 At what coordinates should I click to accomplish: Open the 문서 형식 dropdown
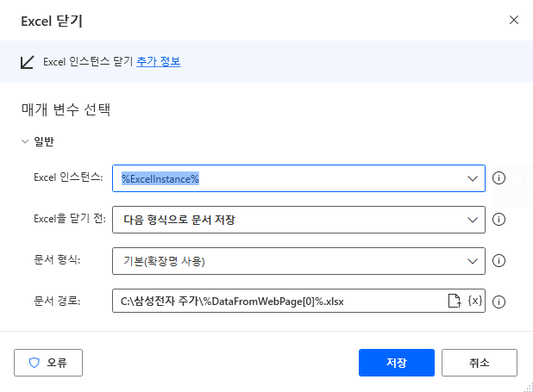tap(473, 261)
